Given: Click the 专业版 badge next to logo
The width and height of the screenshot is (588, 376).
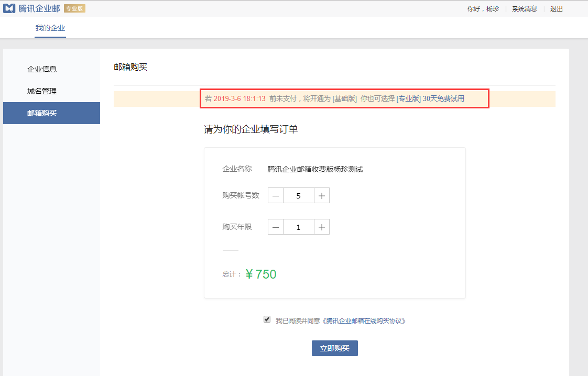Looking at the screenshot, I should point(74,8).
